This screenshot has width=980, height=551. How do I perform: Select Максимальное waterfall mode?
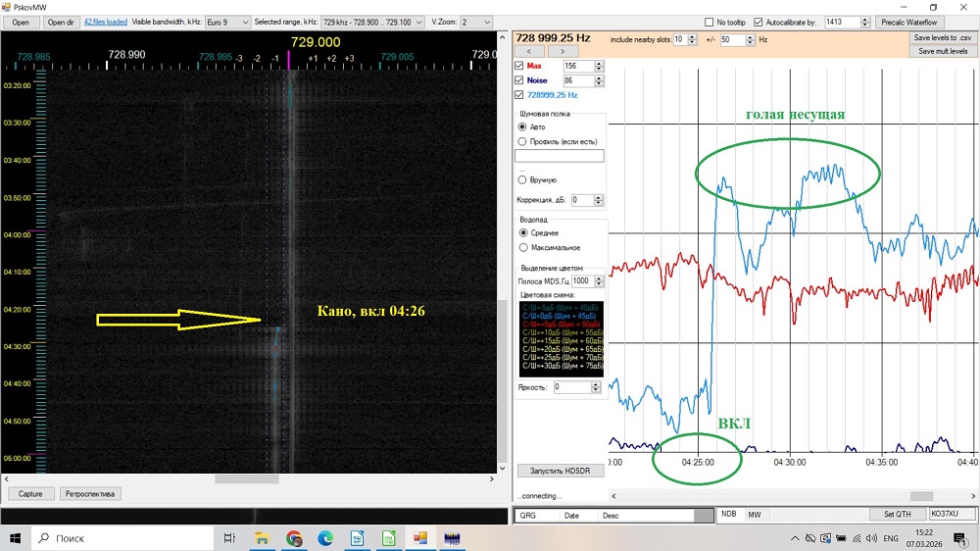[523, 247]
